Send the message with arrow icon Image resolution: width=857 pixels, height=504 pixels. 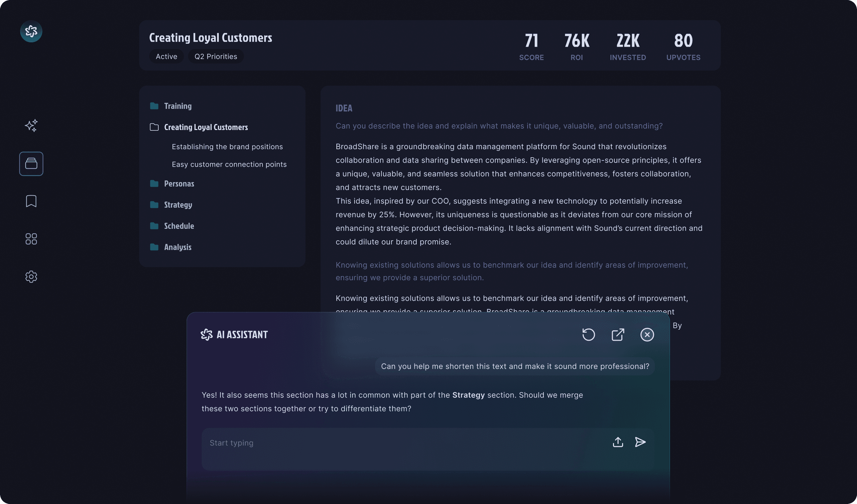pyautogui.click(x=640, y=442)
